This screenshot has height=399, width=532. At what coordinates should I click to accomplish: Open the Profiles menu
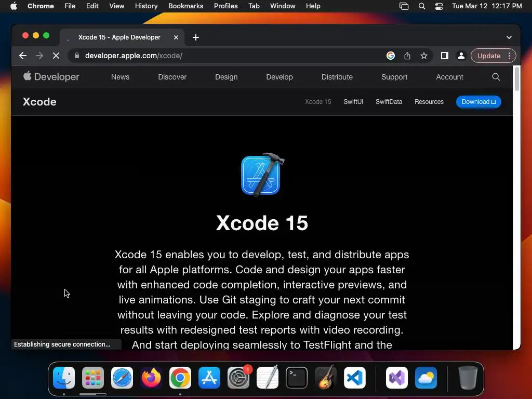(x=225, y=6)
